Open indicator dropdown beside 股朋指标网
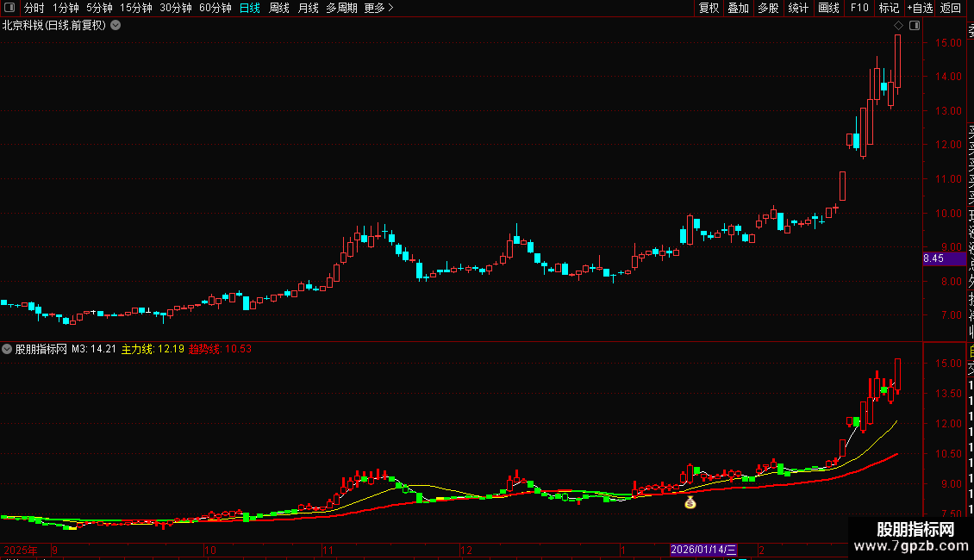 [7, 349]
